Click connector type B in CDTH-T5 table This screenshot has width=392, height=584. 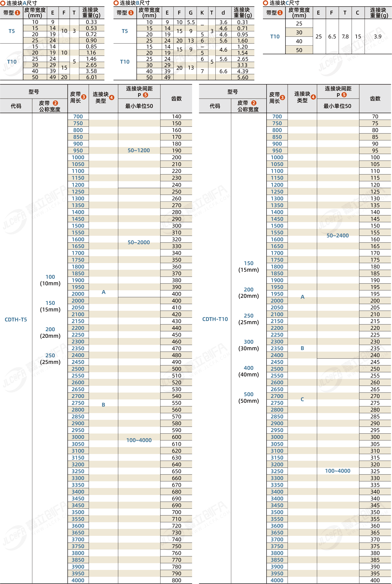(103, 405)
